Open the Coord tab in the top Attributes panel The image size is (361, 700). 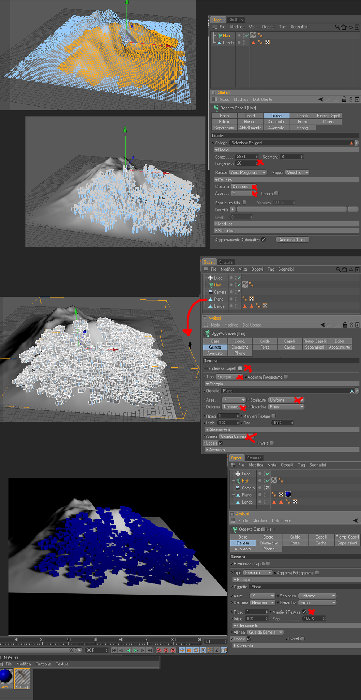tap(250, 115)
